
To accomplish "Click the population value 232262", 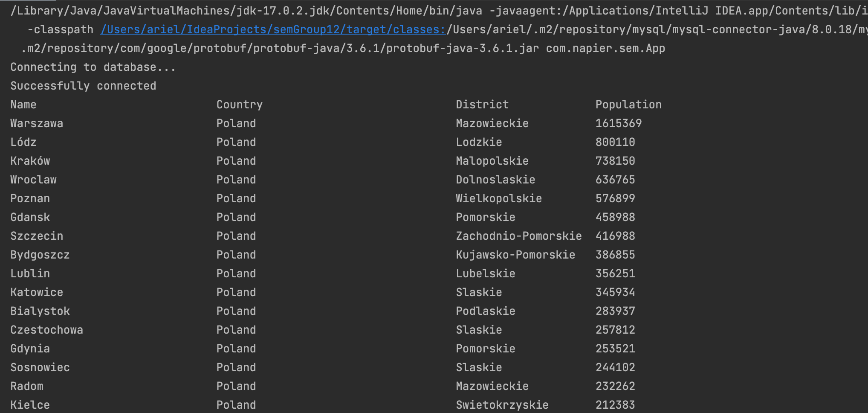I will [615, 386].
